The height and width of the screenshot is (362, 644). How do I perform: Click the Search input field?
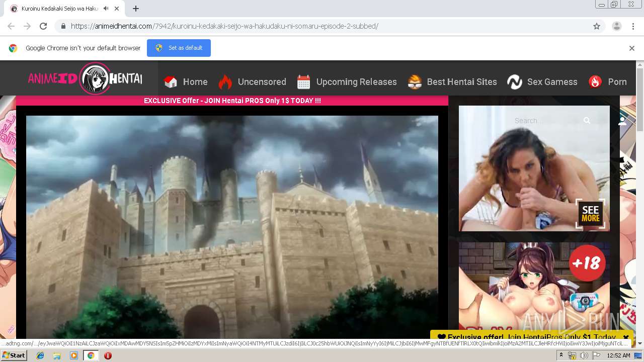[x=546, y=121]
